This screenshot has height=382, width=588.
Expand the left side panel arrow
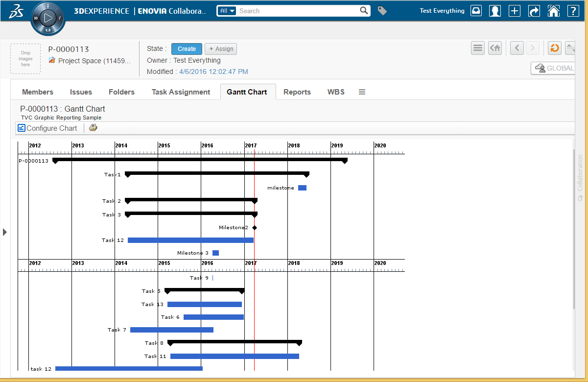point(5,232)
